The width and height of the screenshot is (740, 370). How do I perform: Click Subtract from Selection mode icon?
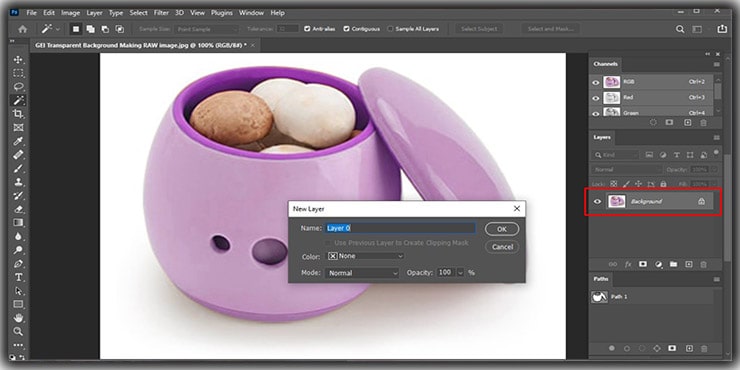pos(105,29)
